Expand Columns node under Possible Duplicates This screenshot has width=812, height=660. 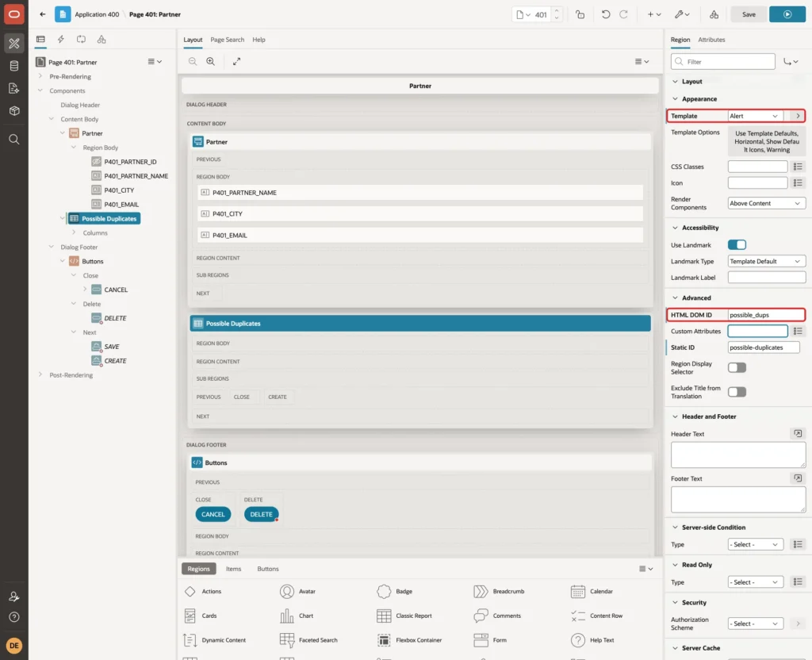point(74,232)
